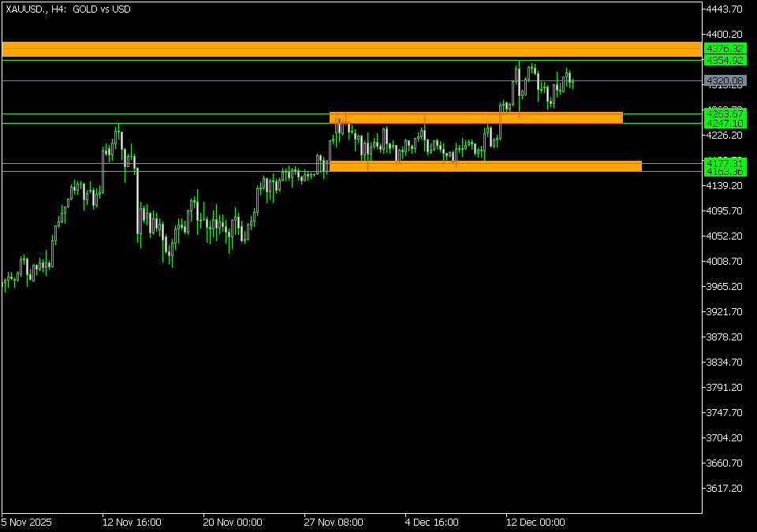Click the gray current price label 4320.08
757x532 pixels.
725,80
